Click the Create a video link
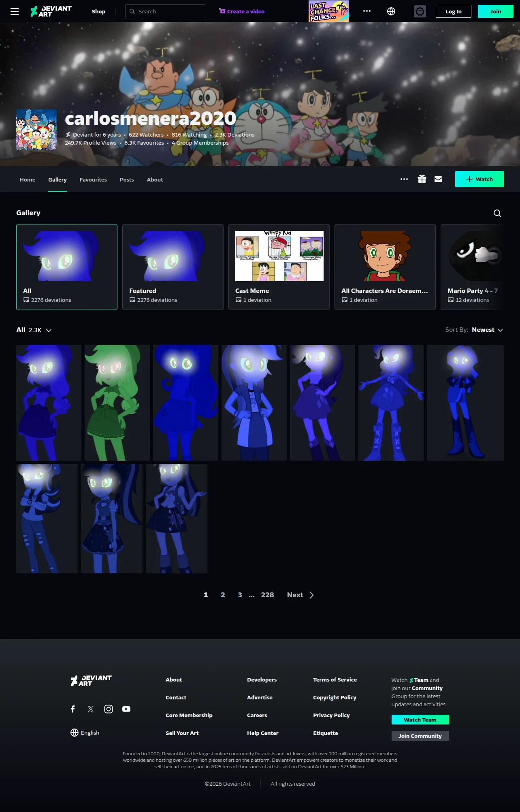The image size is (520, 812). pyautogui.click(x=242, y=11)
